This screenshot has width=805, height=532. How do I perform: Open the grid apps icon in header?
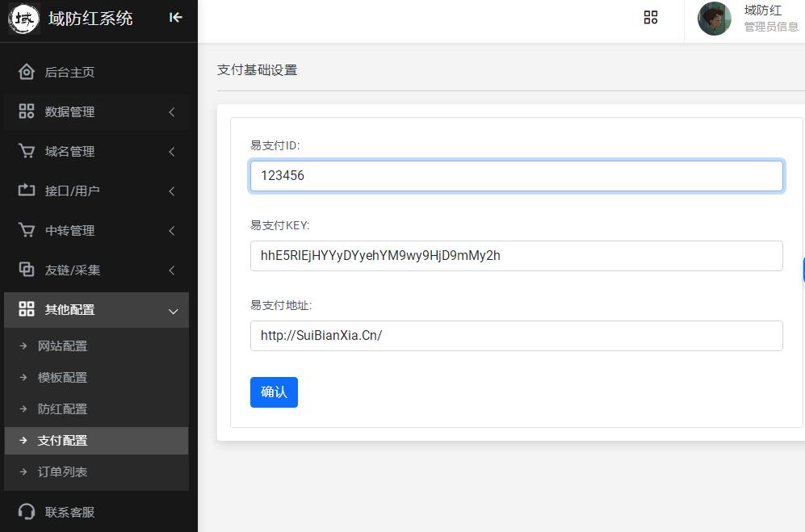pos(651,18)
